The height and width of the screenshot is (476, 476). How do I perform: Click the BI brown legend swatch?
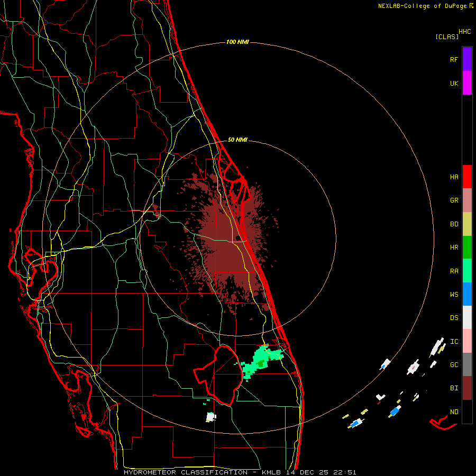(x=467, y=388)
